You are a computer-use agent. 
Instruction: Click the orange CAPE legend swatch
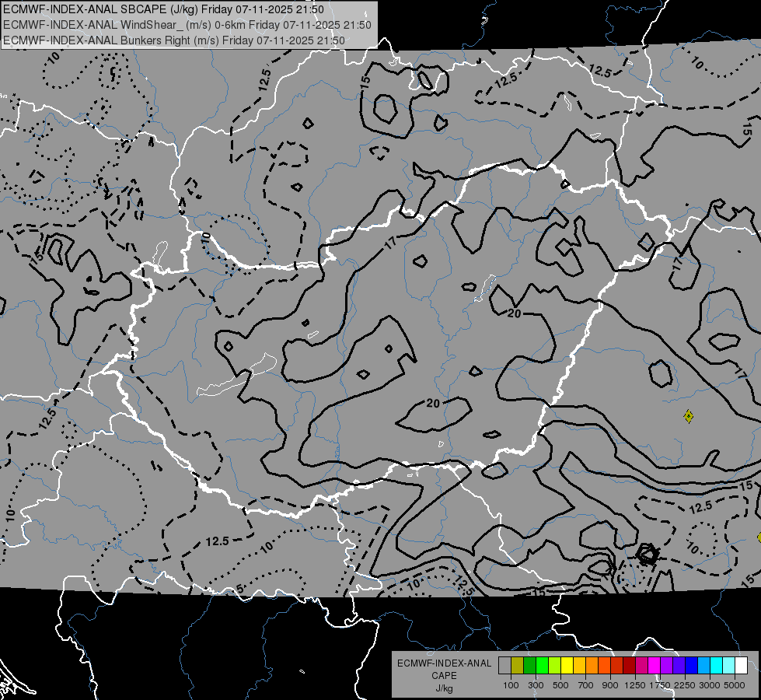pyautogui.click(x=592, y=666)
